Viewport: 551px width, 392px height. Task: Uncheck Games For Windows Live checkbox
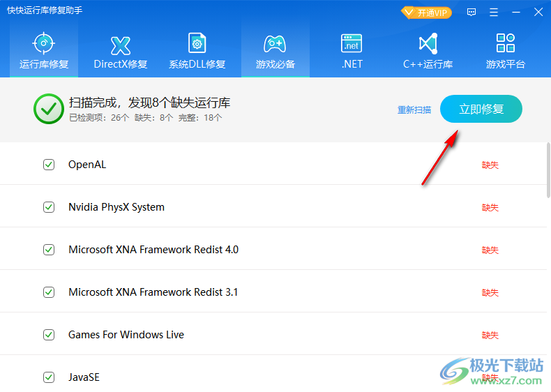[49, 335]
